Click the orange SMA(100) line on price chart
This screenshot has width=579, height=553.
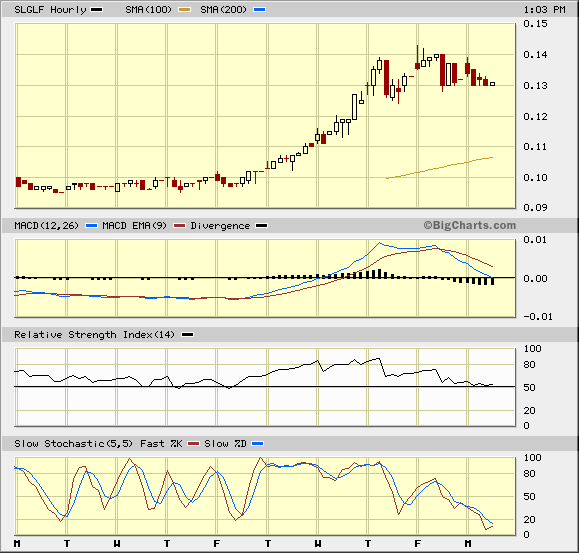click(439, 168)
